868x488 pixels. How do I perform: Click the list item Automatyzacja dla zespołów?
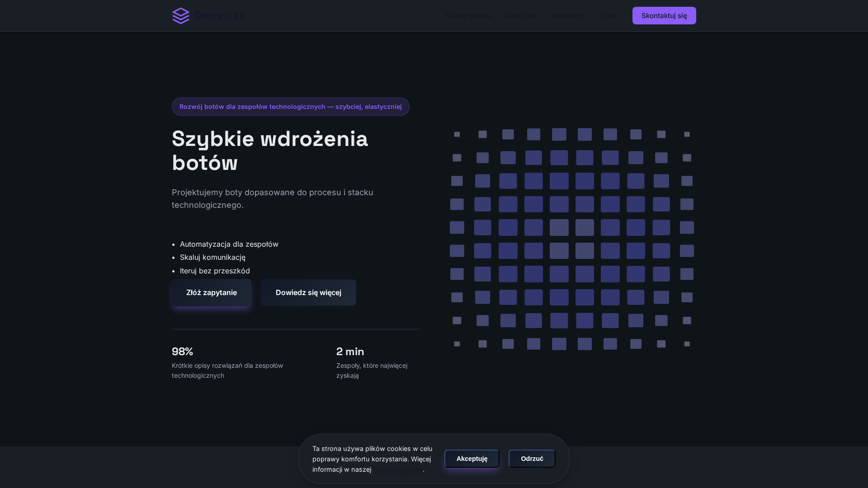click(229, 244)
